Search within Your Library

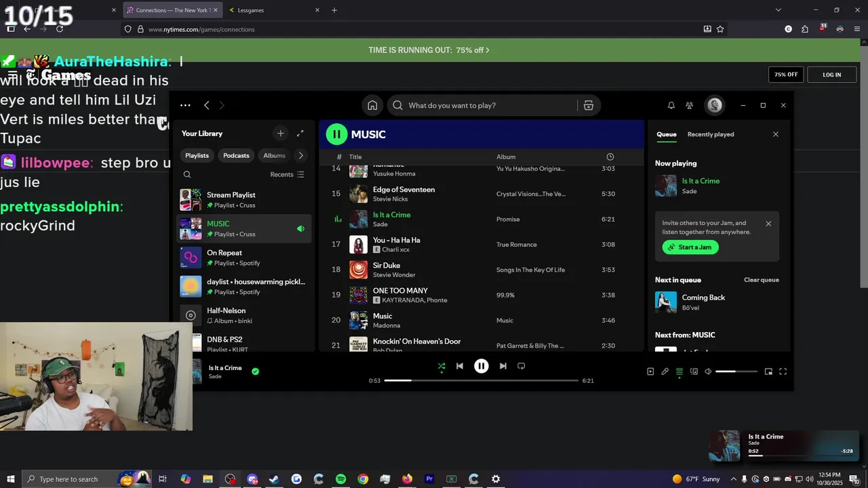[187, 174]
